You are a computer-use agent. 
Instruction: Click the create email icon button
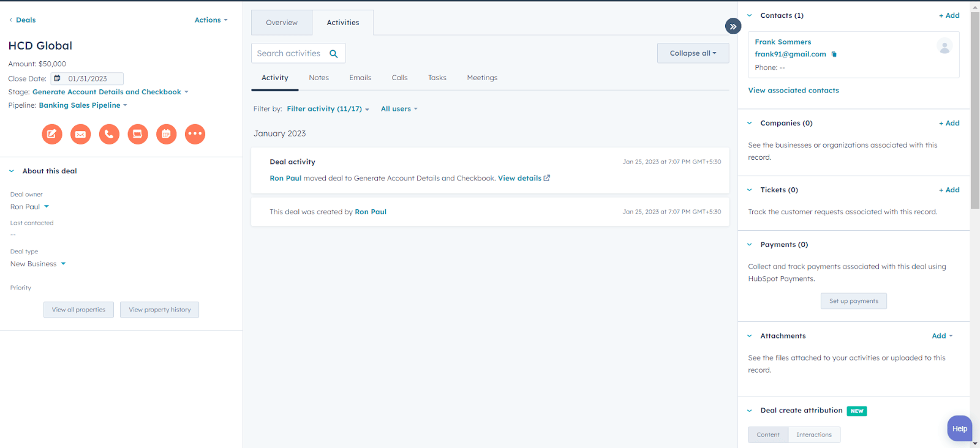[x=80, y=134]
